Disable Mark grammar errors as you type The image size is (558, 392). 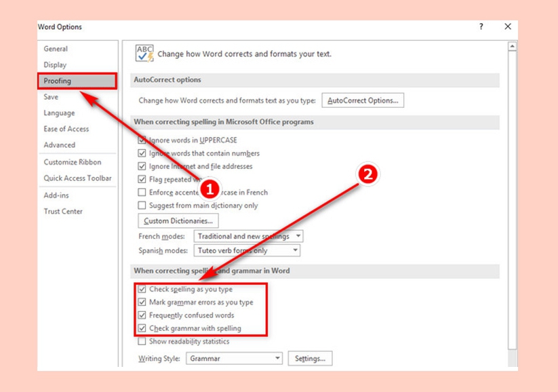(x=142, y=302)
